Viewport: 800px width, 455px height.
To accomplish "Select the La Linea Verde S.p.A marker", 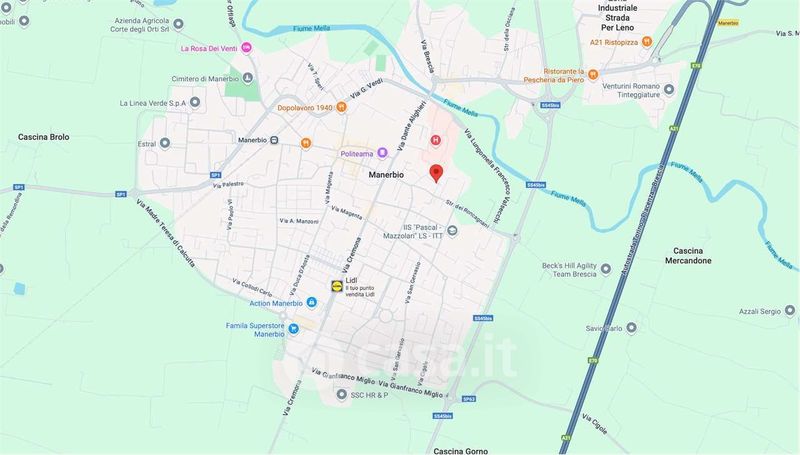I will click(x=195, y=103).
